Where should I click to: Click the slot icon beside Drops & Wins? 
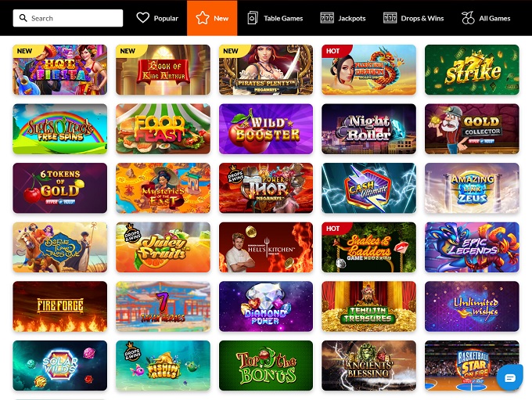[390, 18]
